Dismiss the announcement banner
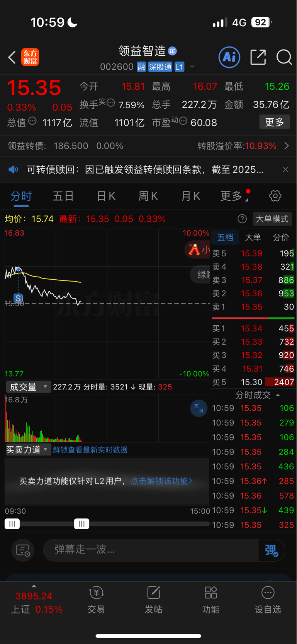Image resolution: width=297 pixels, height=644 pixels. point(285,169)
